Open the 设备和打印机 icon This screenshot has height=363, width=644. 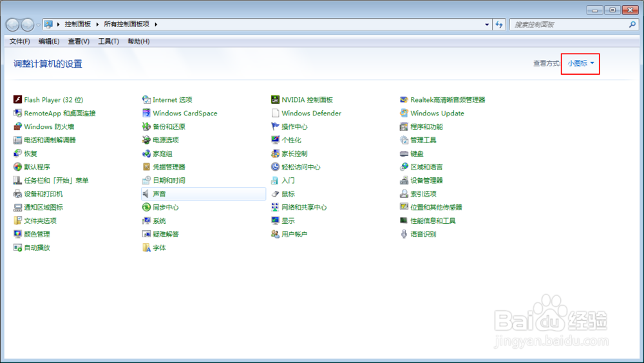coord(17,193)
